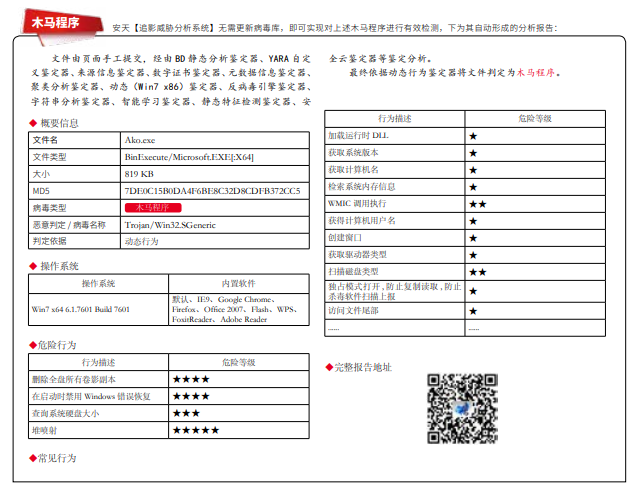Click the star rating for 加载运行时 DLL
The width and height of the screenshot is (637, 488).
pyautogui.click(x=473, y=136)
